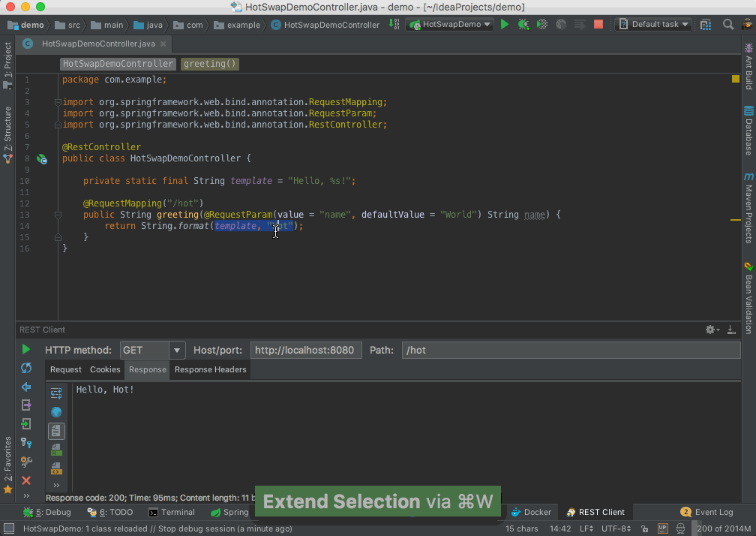The width and height of the screenshot is (756, 536).
Task: Switch response display to raw text view
Action: click(x=56, y=431)
